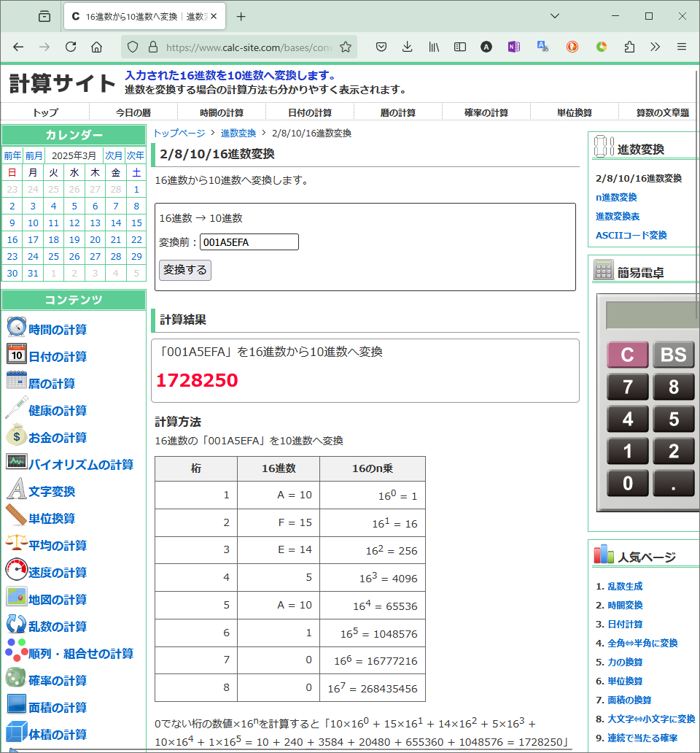
Task: Click the 変換する button
Action: coord(184,270)
